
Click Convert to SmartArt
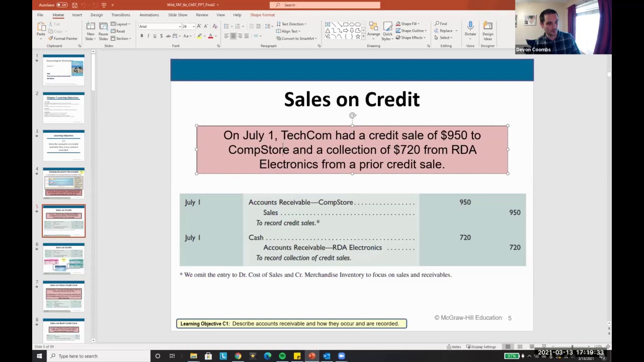coord(296,38)
